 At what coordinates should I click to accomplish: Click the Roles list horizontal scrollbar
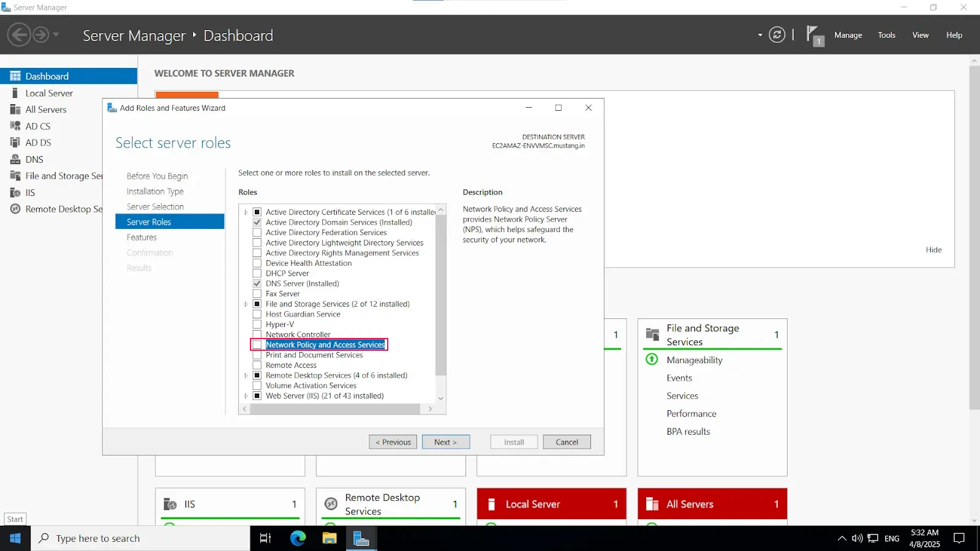coord(335,409)
